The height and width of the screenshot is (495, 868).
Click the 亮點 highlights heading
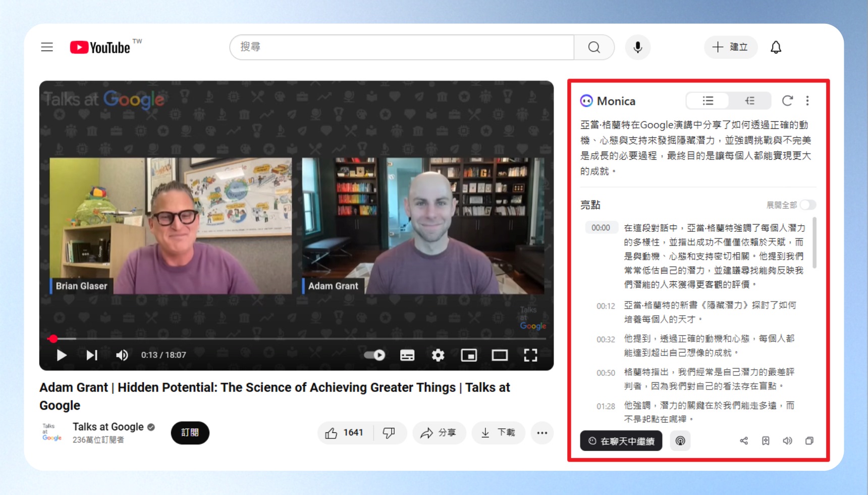coord(590,205)
